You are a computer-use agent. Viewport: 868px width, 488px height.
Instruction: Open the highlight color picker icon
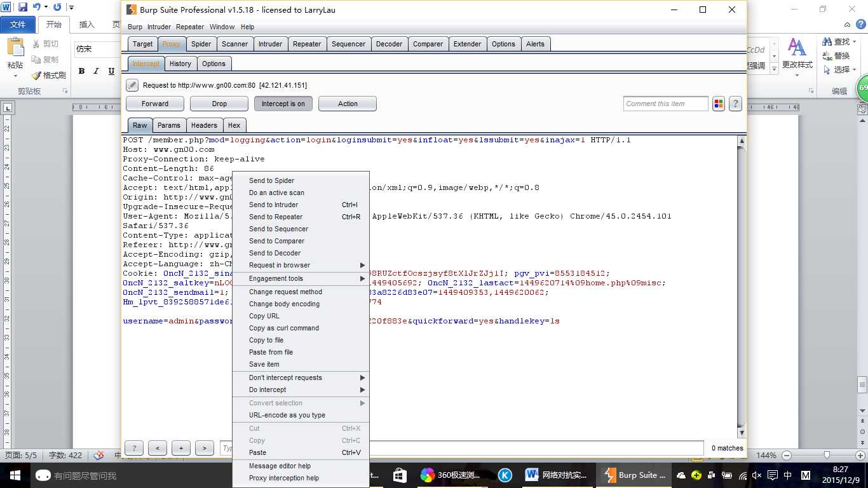719,104
